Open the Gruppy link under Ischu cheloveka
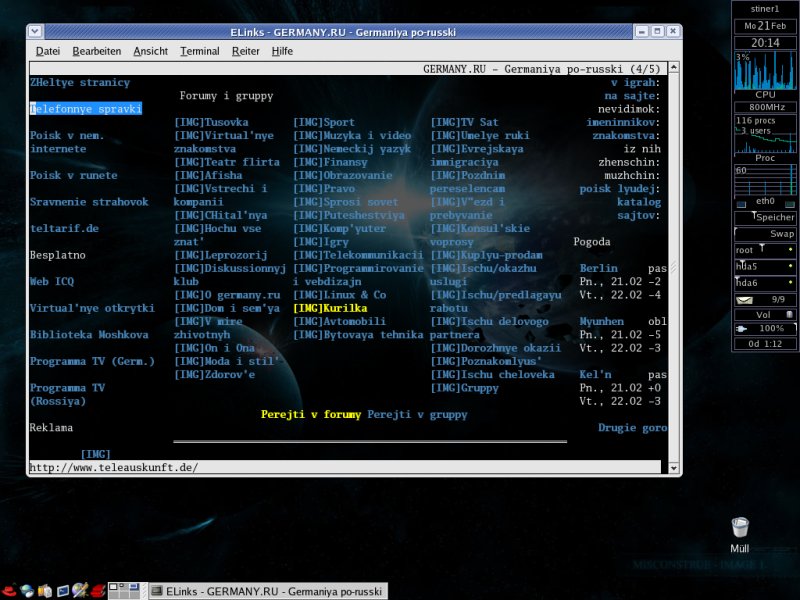800x600 pixels. [464, 388]
